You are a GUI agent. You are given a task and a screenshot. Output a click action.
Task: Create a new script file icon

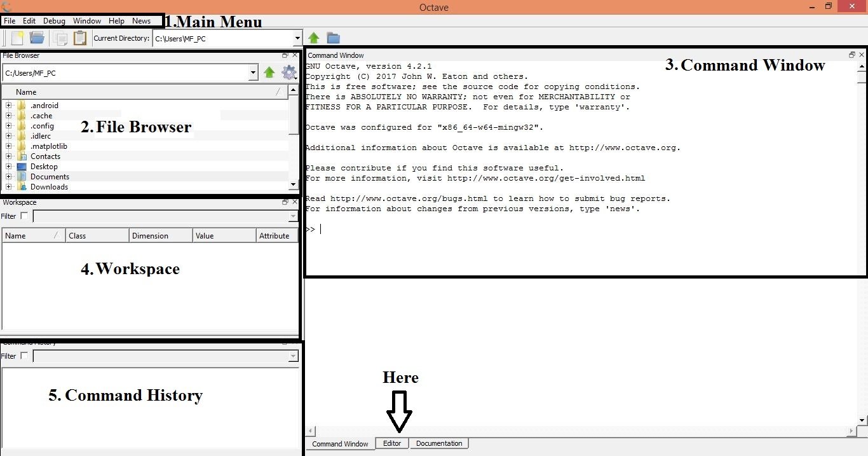point(17,38)
